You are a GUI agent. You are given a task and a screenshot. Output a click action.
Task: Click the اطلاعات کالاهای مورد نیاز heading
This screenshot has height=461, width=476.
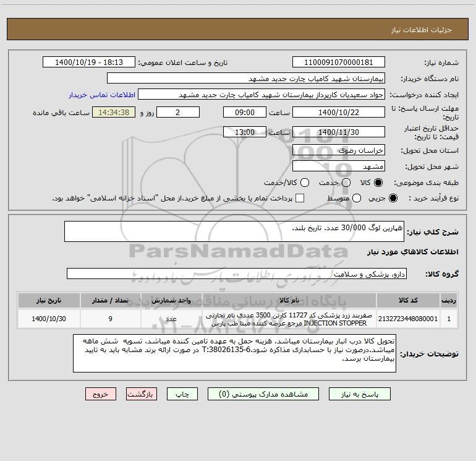coord(413,252)
